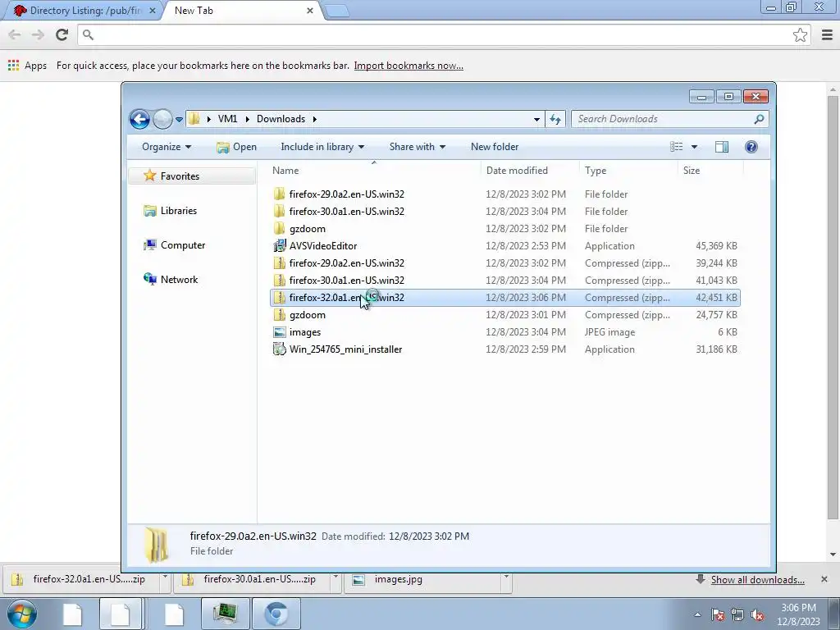The height and width of the screenshot is (630, 840).
Task: Sort by the Date modified column header
Action: 517,171
